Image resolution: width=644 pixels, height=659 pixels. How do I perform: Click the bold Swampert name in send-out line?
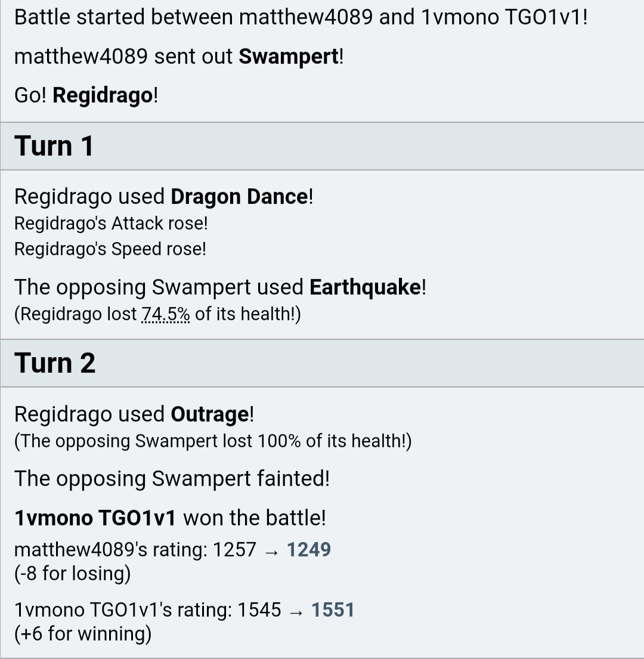(289, 57)
